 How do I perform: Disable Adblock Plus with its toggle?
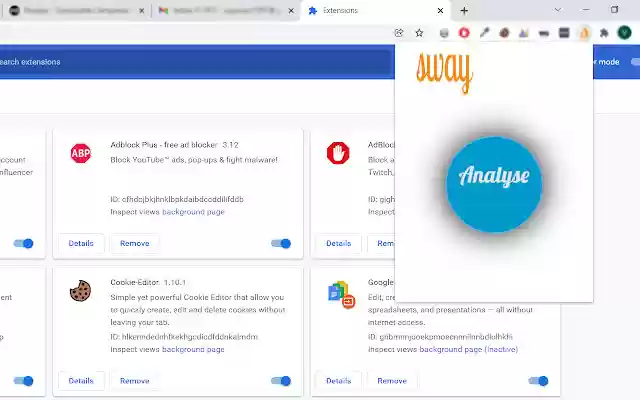click(281, 244)
